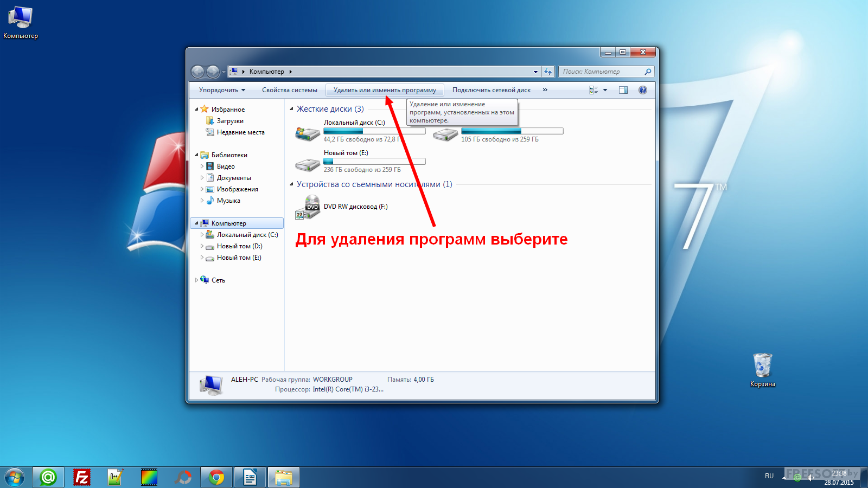Open Документы library

tap(234, 178)
